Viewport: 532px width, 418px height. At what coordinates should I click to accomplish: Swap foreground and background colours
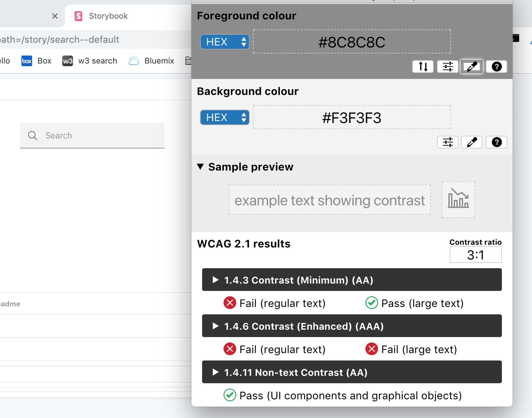[423, 67]
